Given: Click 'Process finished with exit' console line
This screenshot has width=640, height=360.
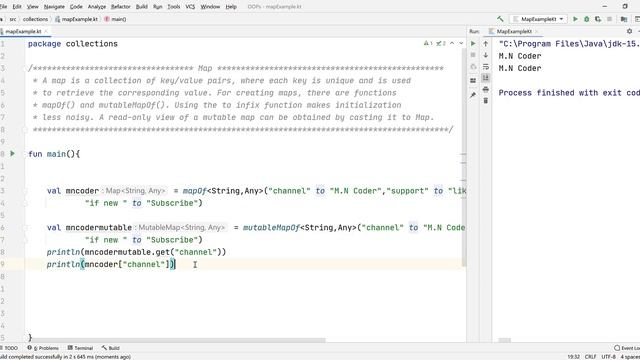Looking at the screenshot, I should pos(569,93).
